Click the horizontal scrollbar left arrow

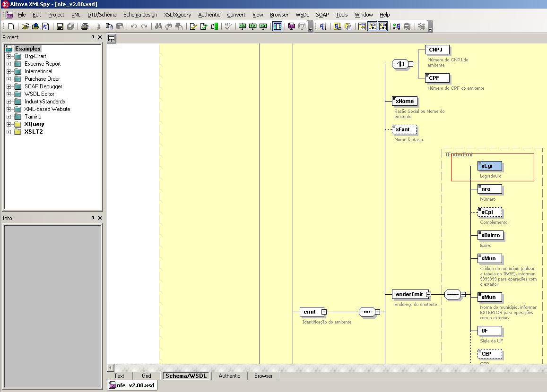pos(111,367)
